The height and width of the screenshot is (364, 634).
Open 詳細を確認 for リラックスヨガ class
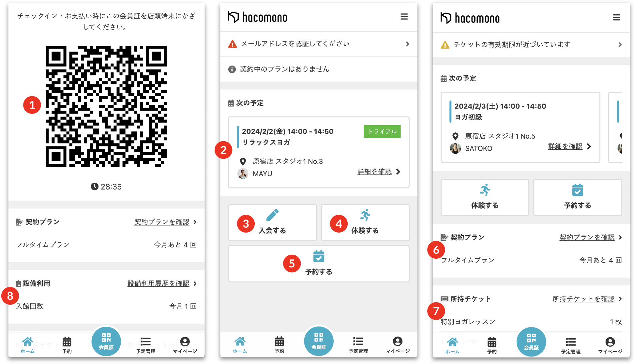click(x=374, y=172)
